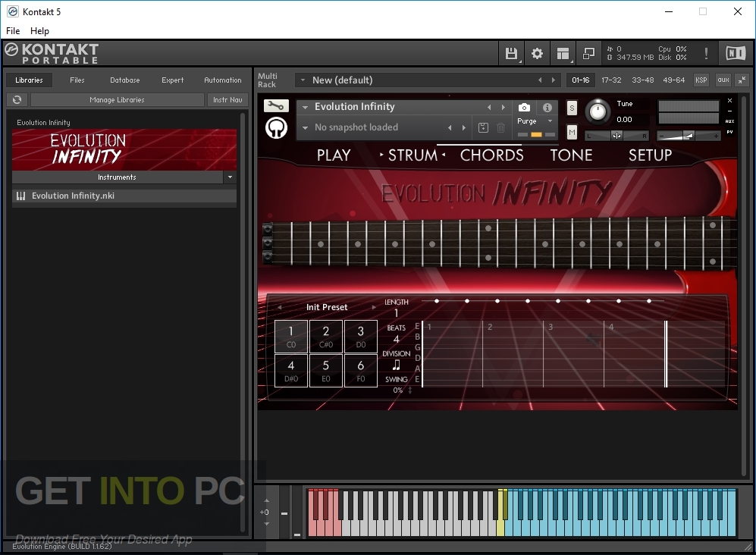
Task: Open Kontakt options gear icon
Action: pyautogui.click(x=537, y=54)
